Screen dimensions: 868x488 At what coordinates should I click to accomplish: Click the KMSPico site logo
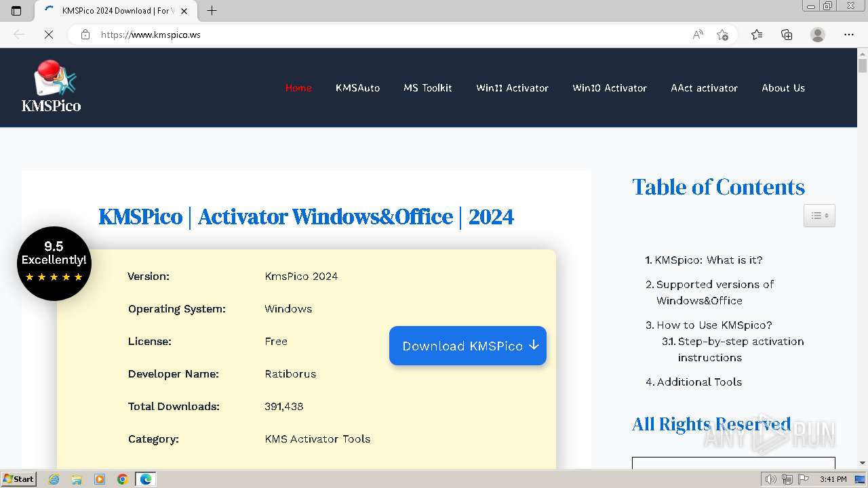tap(52, 86)
